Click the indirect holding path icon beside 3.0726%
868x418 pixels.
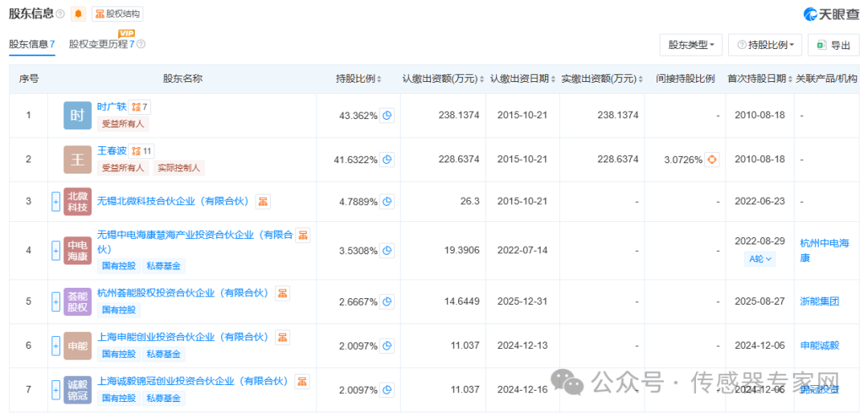[x=711, y=160]
